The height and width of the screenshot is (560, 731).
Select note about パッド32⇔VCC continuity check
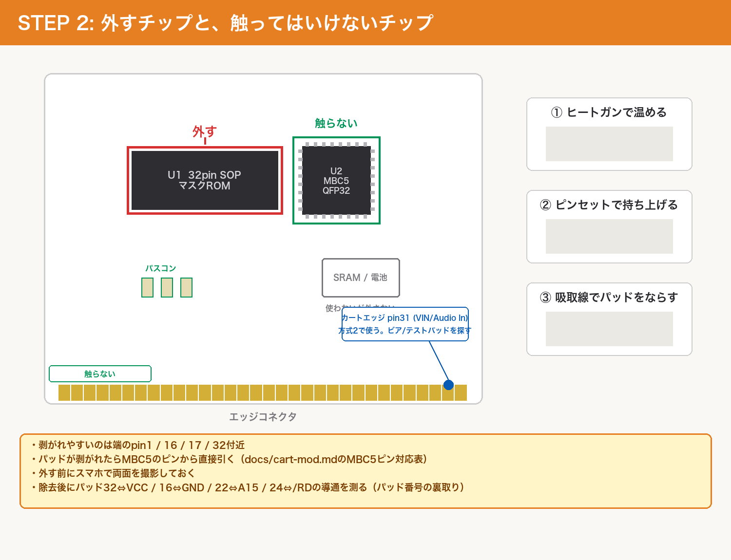pos(248,487)
